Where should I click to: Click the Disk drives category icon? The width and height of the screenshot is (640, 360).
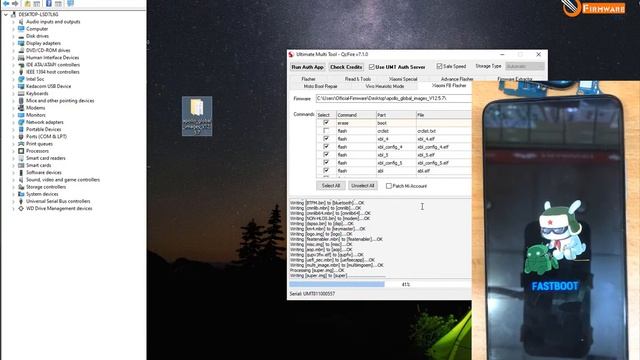click(21, 36)
